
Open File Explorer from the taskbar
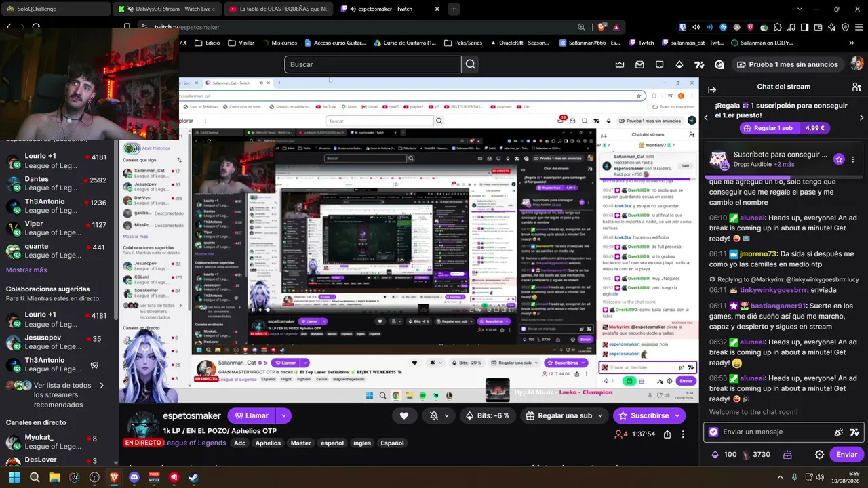54,477
